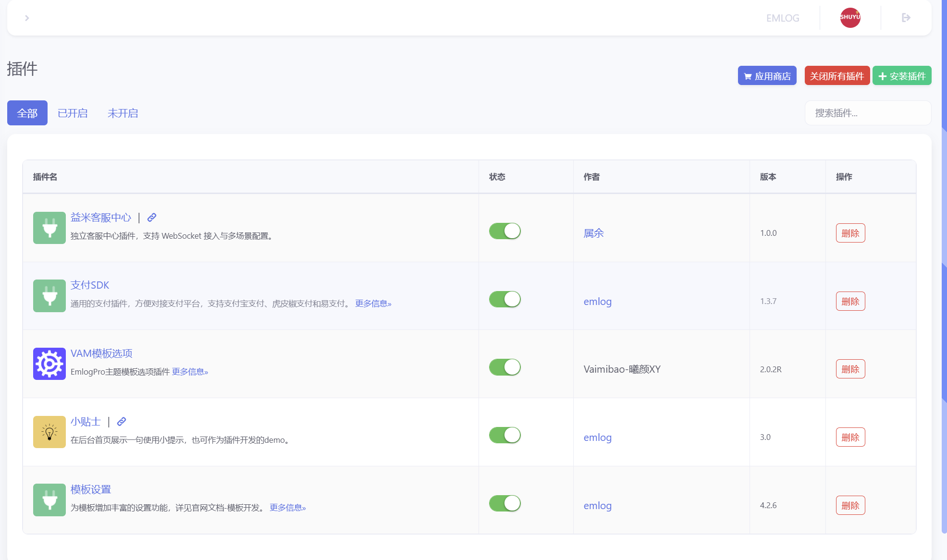
Task: Click the 益米客服中心 plug icon
Action: coord(49,228)
